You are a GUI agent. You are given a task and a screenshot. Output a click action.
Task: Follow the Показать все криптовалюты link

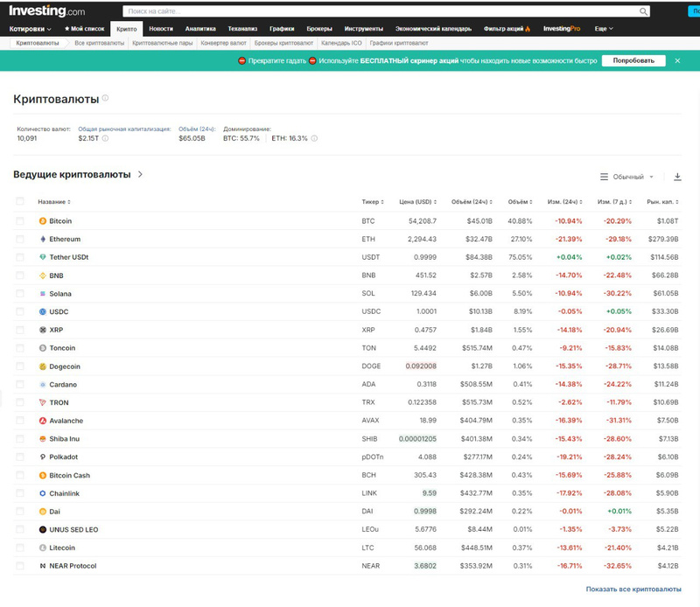point(633,590)
